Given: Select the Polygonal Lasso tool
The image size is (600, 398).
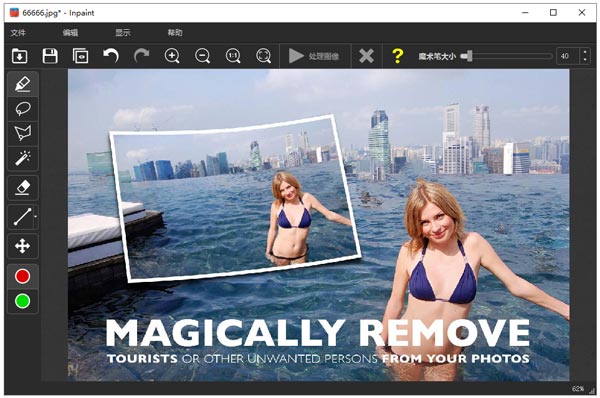Looking at the screenshot, I should click(x=23, y=133).
